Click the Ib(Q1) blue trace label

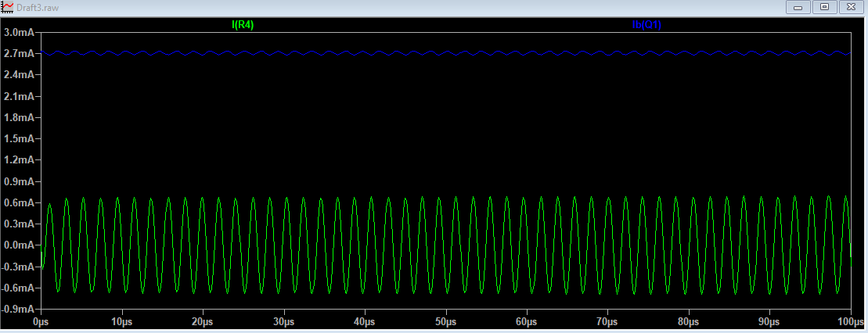(x=646, y=25)
